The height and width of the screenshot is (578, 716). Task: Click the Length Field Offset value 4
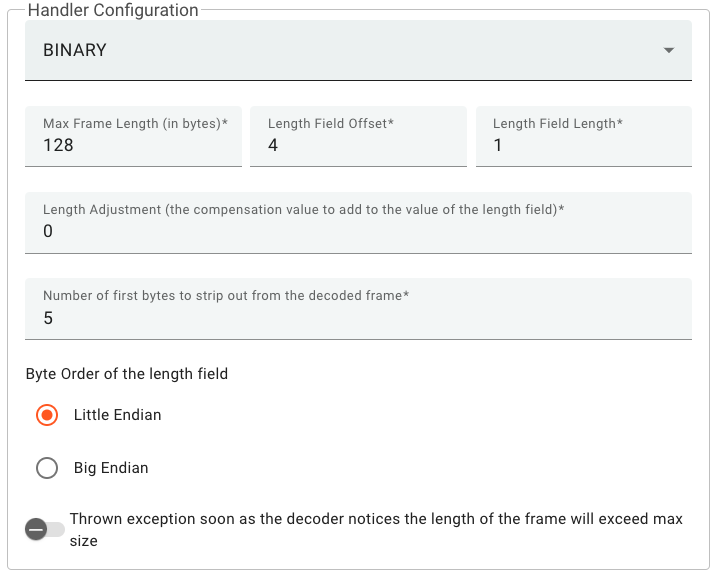pos(273,145)
